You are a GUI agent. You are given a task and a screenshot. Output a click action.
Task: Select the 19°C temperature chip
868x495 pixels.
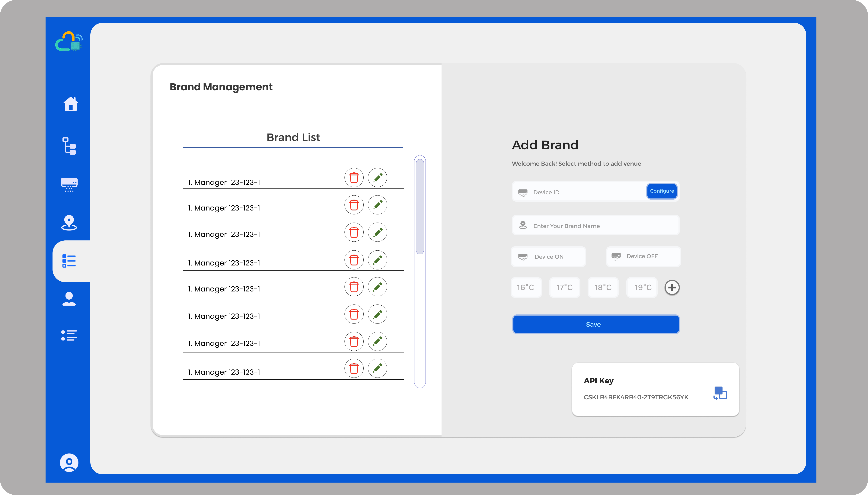coord(642,288)
